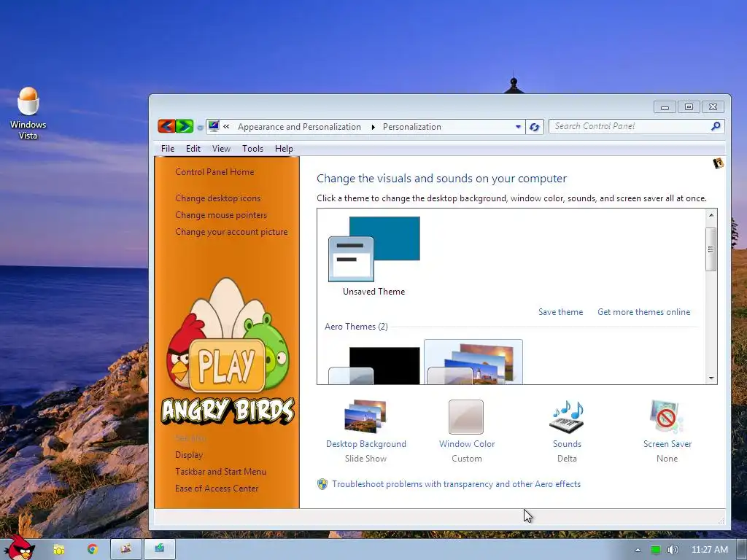Select the landscape slideshow Aero theme

tap(473, 363)
